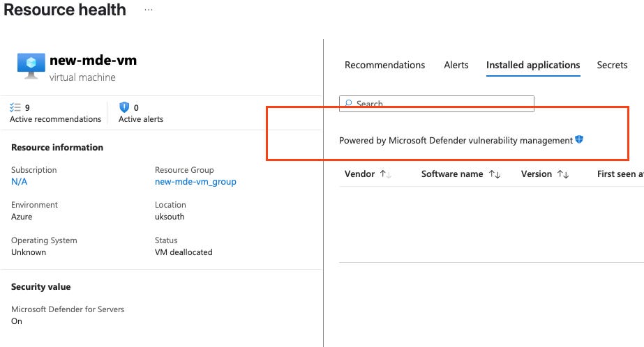Sort by Vendor column arrows
The height and width of the screenshot is (347, 644).
click(385, 174)
